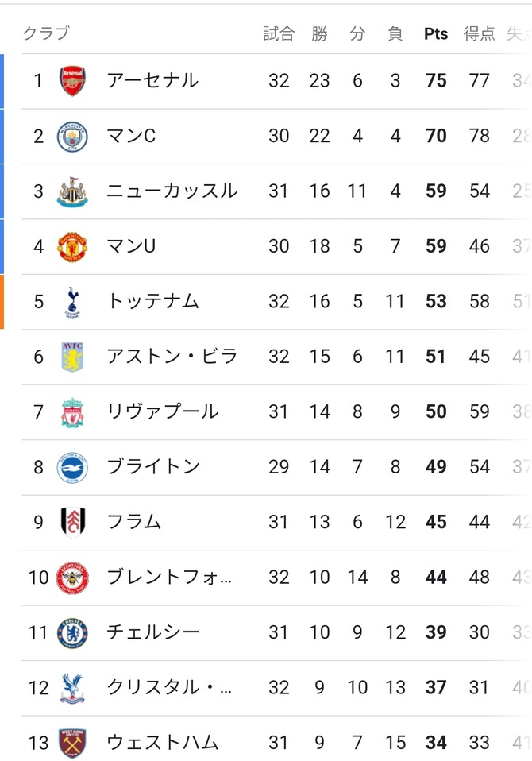532x761 pixels.
Task: Click the Tottenham cockerel crest
Action: [x=72, y=302]
